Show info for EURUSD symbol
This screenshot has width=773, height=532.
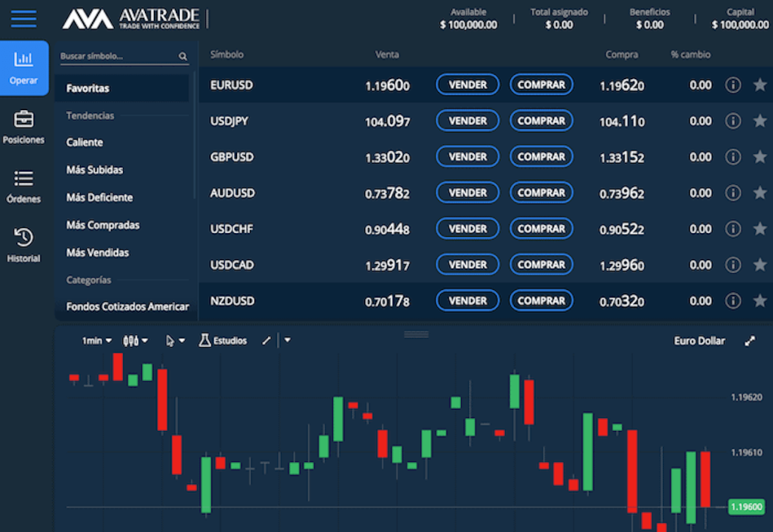click(x=732, y=85)
